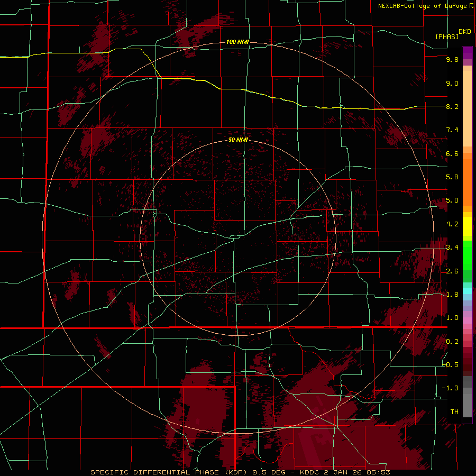
Task: Select the 1.0 legend value
Action: [452, 318]
